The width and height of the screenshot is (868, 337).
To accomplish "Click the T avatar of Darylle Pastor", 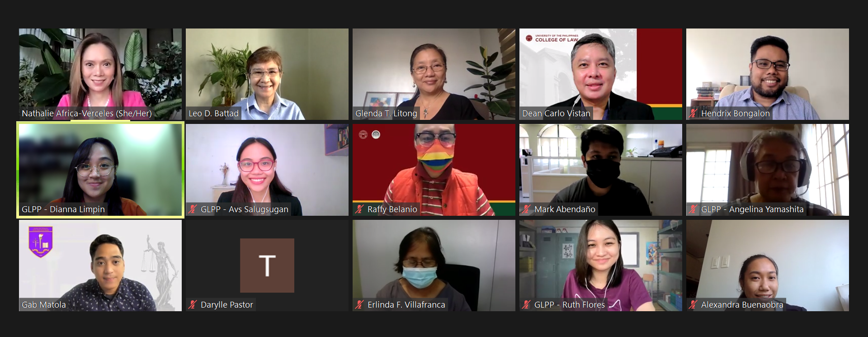I will click(267, 266).
